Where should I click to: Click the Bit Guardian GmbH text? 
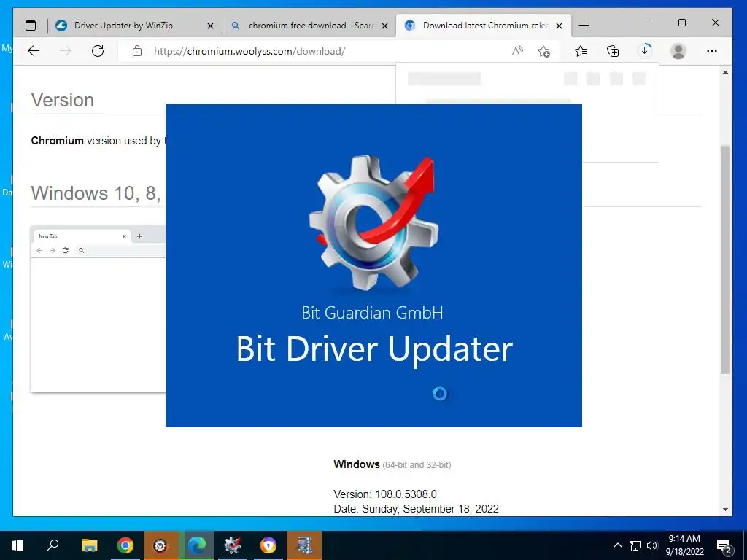[373, 313]
